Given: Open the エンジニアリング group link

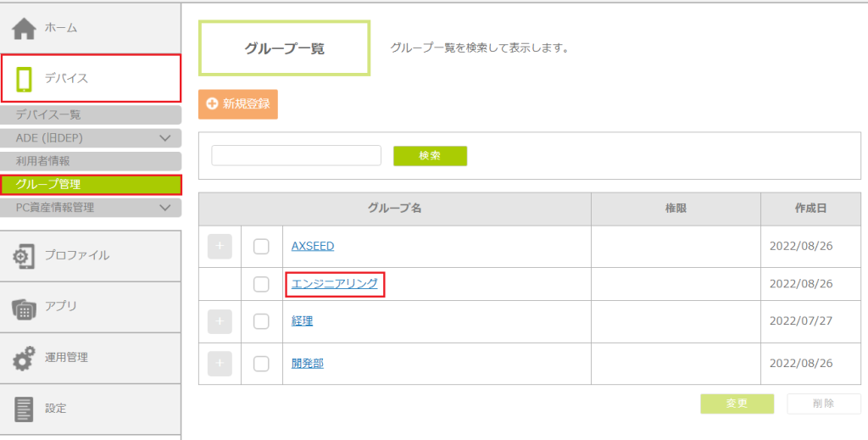Looking at the screenshot, I should pos(334,284).
